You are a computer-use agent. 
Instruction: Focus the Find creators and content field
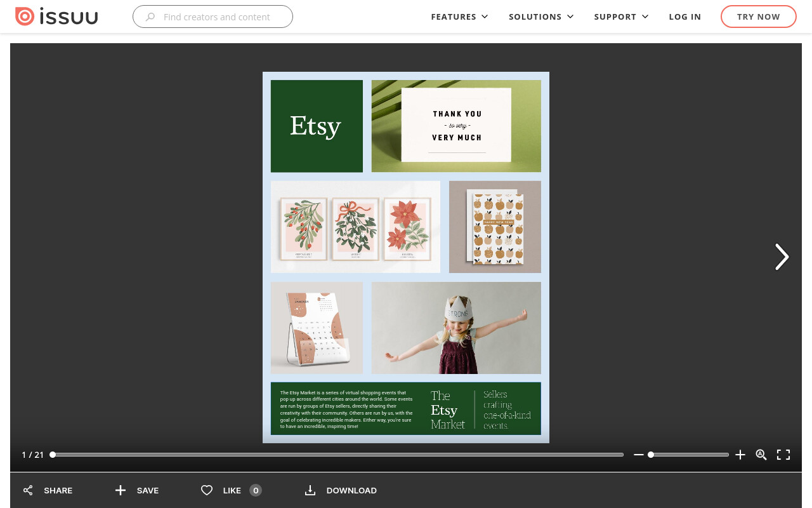[x=213, y=17]
